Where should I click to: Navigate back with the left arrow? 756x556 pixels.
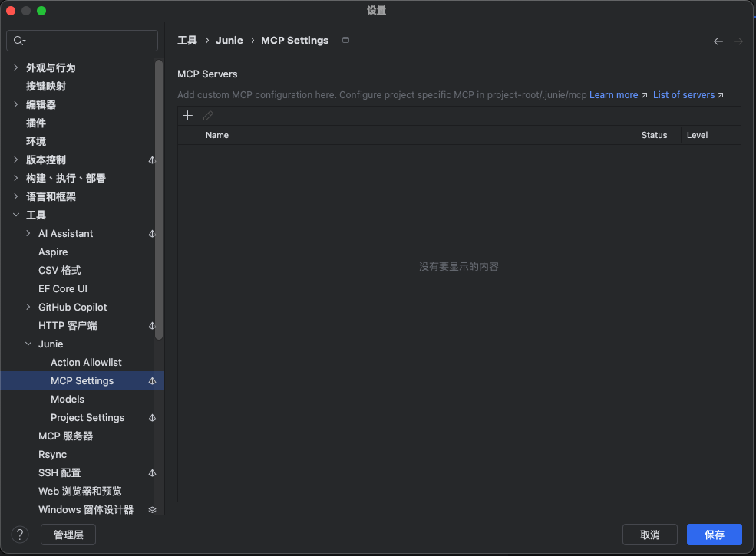(x=718, y=41)
